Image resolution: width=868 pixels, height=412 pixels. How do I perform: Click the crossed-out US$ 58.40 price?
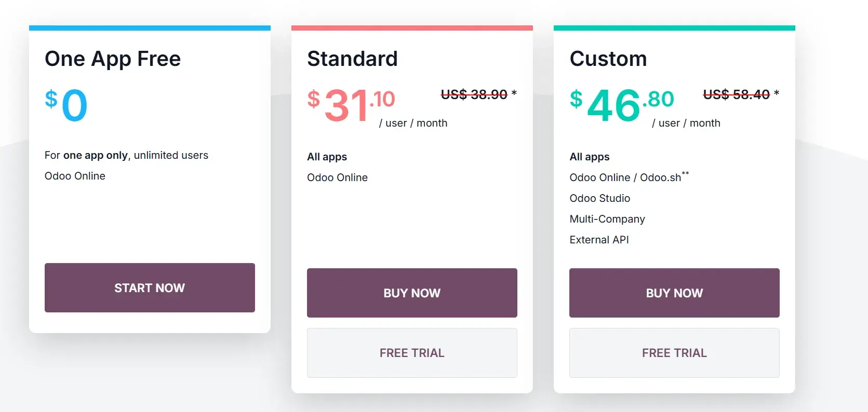click(x=737, y=94)
